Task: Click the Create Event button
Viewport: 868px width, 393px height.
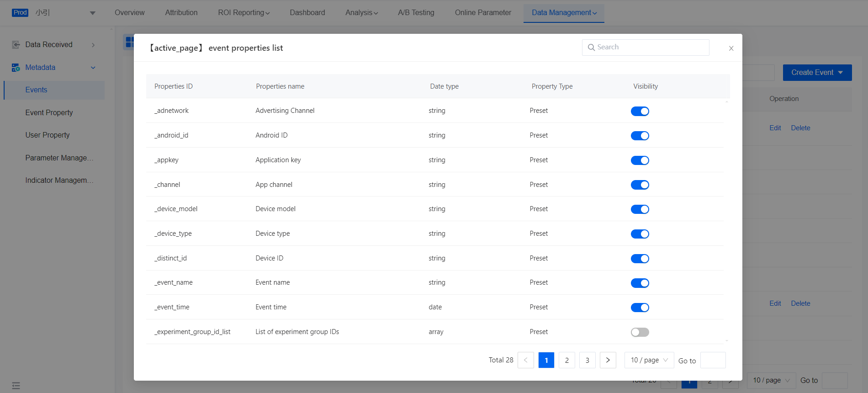Action: click(817, 73)
